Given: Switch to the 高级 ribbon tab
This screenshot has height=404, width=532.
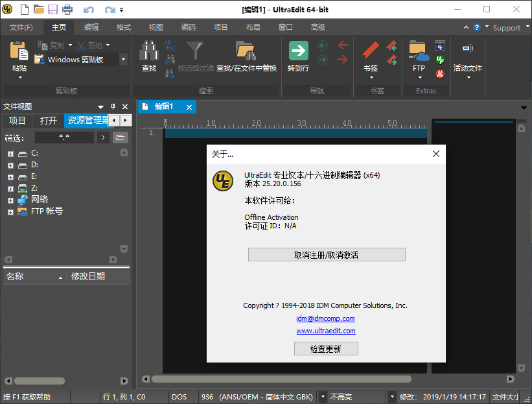Looking at the screenshot, I should 318,27.
